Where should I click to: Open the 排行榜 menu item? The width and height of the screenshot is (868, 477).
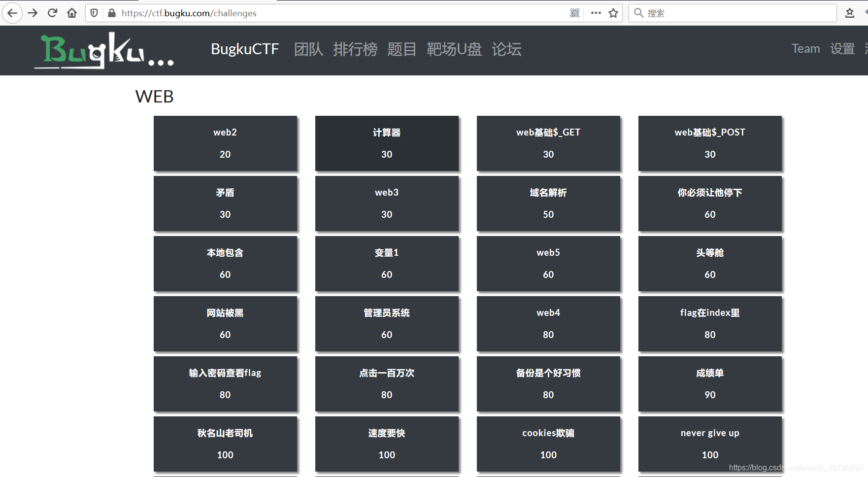(x=355, y=49)
